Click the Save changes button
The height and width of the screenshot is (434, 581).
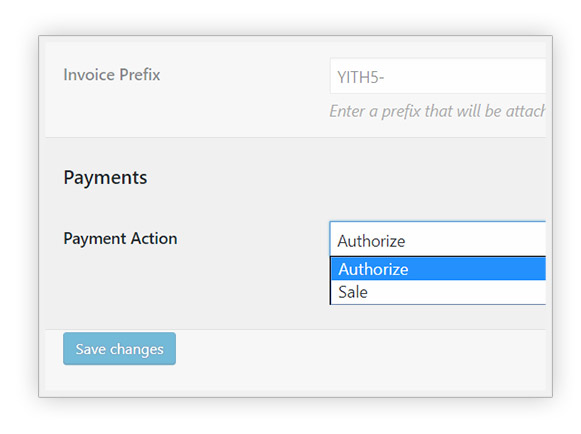(x=119, y=348)
